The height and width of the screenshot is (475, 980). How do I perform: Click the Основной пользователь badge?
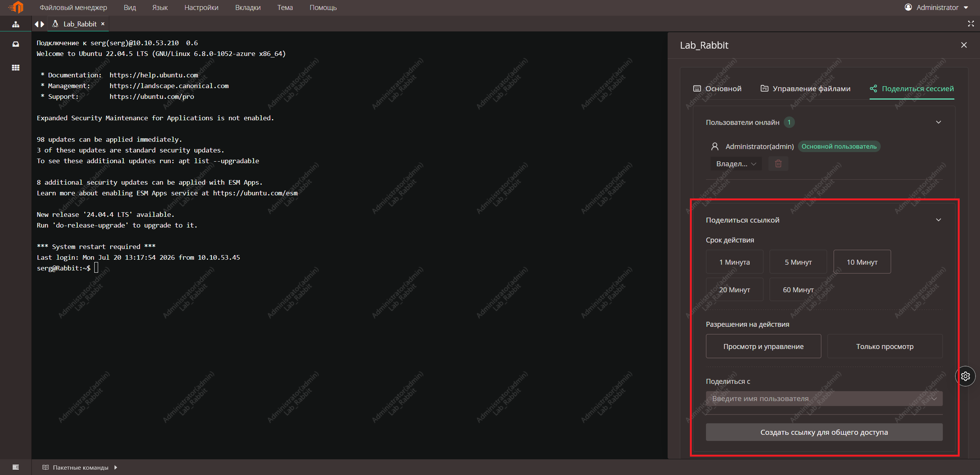click(x=839, y=146)
